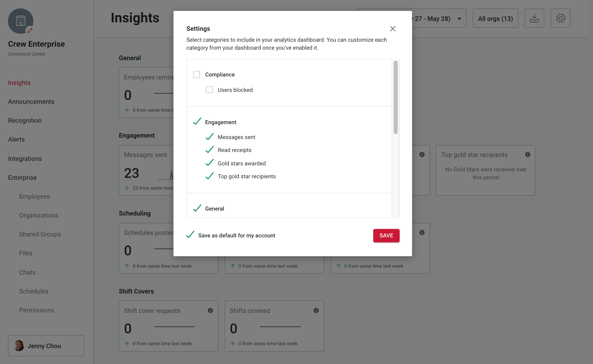This screenshot has width=593, height=364.
Task: Close the Settings dialog with X
Action: (393, 29)
